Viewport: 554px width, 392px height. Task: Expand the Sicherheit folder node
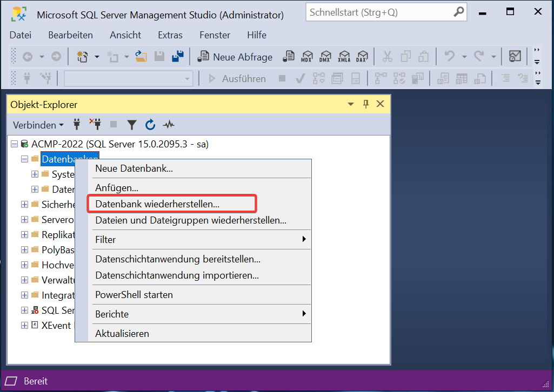click(x=24, y=204)
